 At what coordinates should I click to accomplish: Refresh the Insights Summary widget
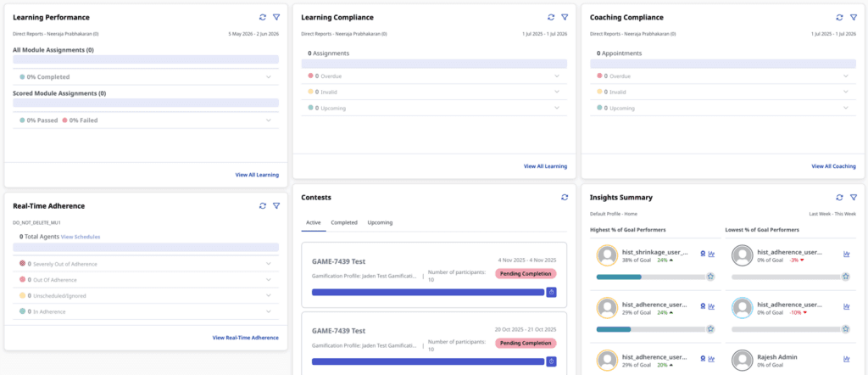point(840,197)
